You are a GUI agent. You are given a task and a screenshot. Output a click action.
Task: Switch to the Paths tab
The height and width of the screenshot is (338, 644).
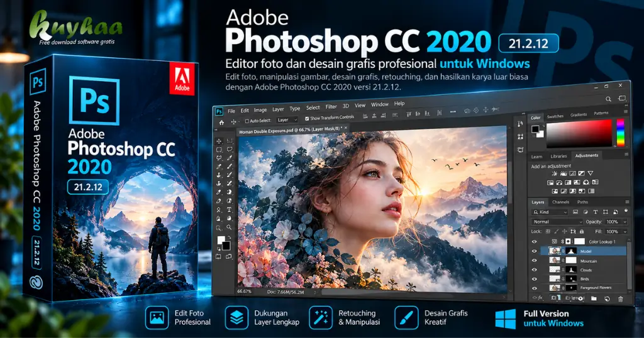[x=582, y=202]
